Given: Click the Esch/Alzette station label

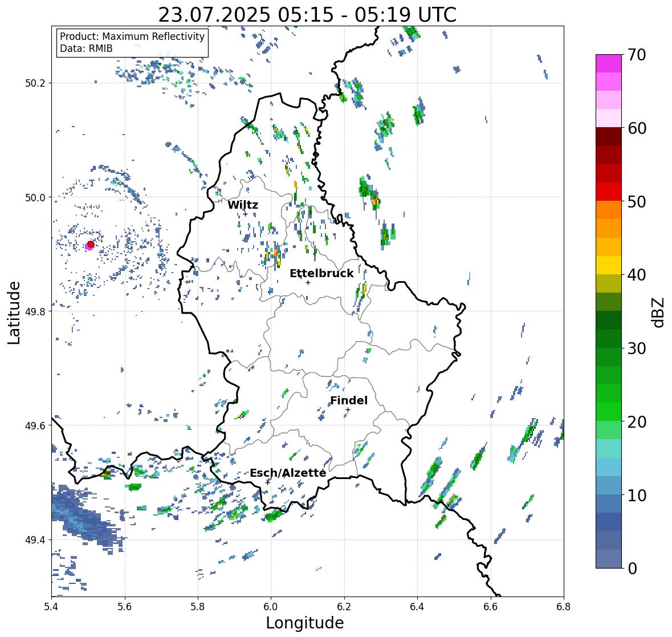Looking at the screenshot, I should point(288,473).
